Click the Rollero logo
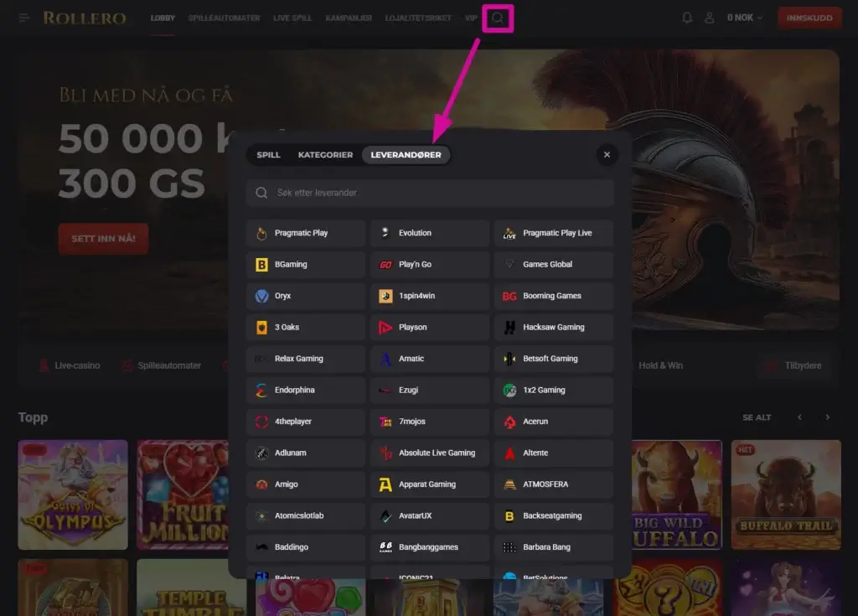Viewport: 858px width, 616px height. pyautogui.click(x=85, y=18)
